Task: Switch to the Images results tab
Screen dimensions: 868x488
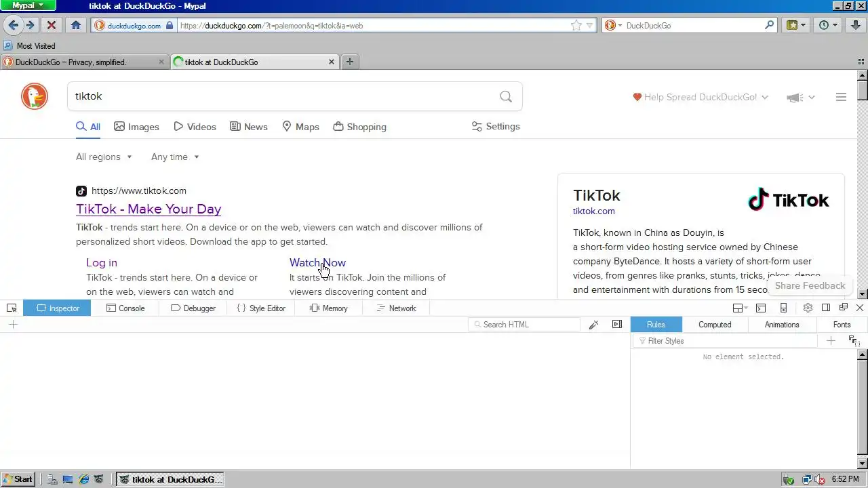Action: 136,127
